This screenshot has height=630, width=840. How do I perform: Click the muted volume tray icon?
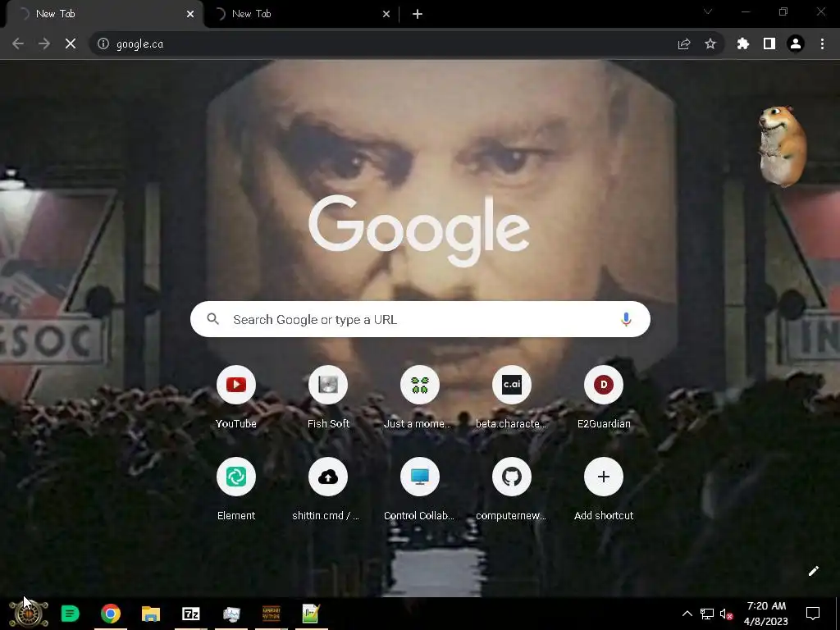pos(727,614)
